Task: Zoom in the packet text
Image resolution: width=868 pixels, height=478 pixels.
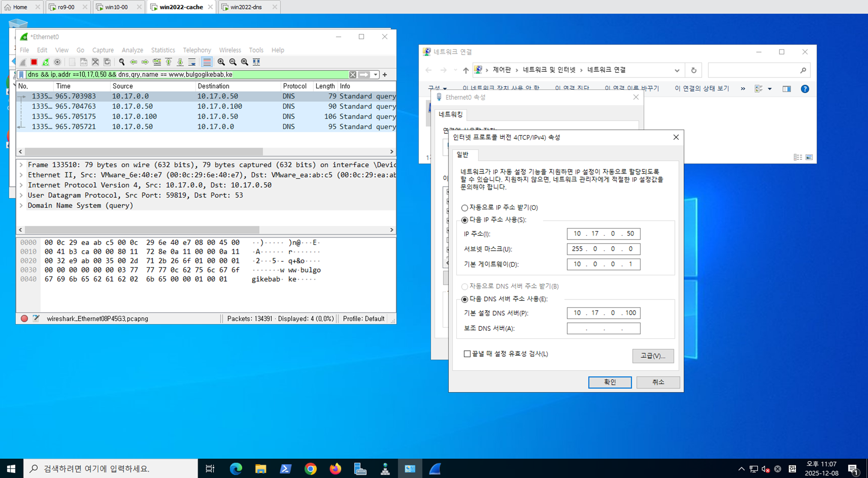Action: [221, 62]
